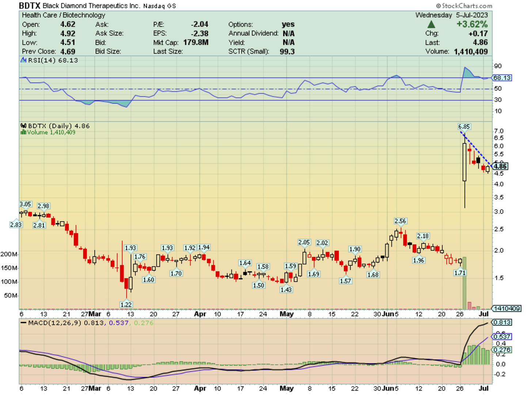
Task: Click the 0.813 MACD value tag
Action: [x=502, y=322]
